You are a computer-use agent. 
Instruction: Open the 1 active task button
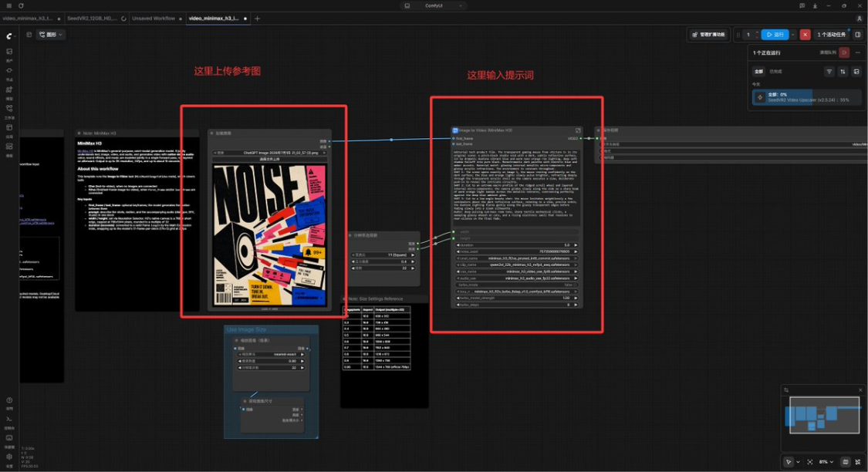tap(832, 34)
